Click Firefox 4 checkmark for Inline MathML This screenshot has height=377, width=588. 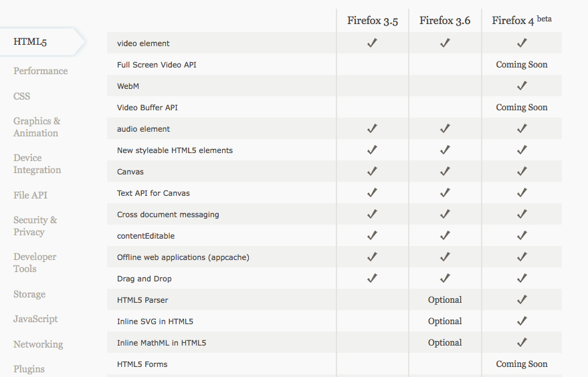pyautogui.click(x=522, y=342)
